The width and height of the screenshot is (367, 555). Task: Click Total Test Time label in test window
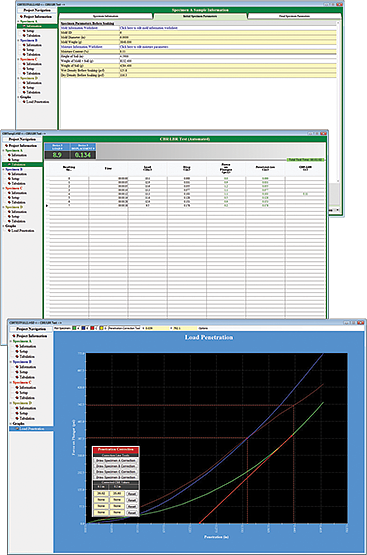305,160
